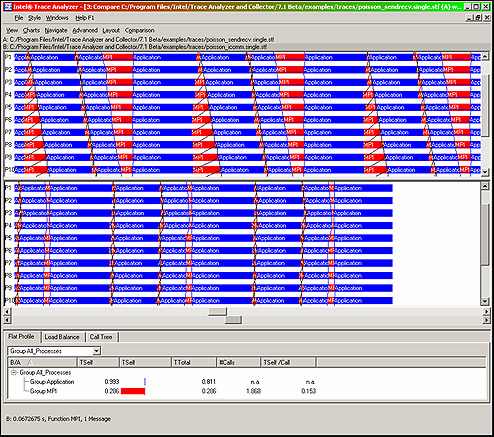
Task: Select the red MPI TSelf bar
Action: tap(133, 391)
